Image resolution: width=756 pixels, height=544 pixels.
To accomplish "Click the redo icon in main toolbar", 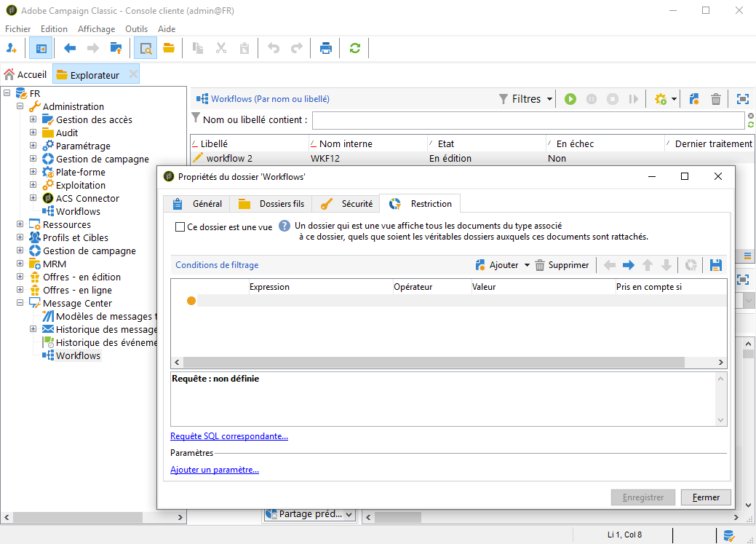I will 297,48.
